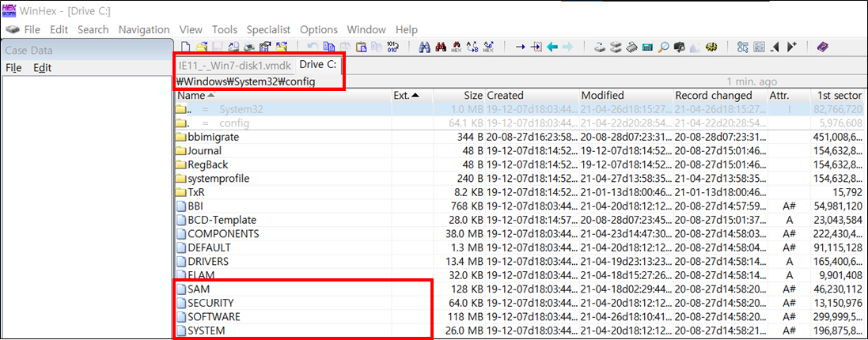The height and width of the screenshot is (340, 868).
Task: Sort list by Name column header
Action: [283, 95]
